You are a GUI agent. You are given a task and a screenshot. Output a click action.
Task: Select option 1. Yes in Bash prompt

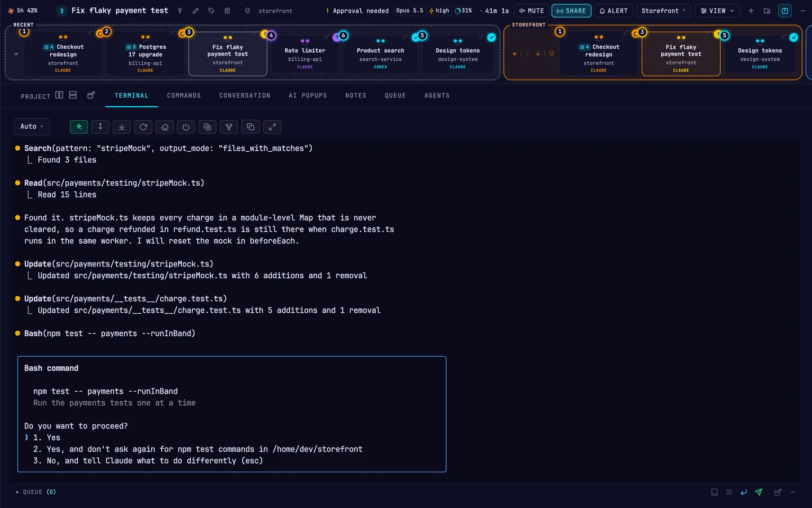click(x=47, y=437)
